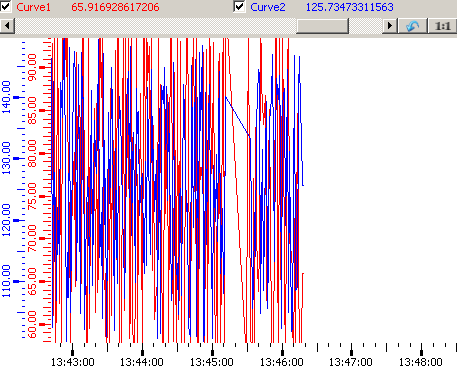The width and height of the screenshot is (457, 368).
Task: Click the Curve1 value 65.916928617206
Action: click(115, 7)
